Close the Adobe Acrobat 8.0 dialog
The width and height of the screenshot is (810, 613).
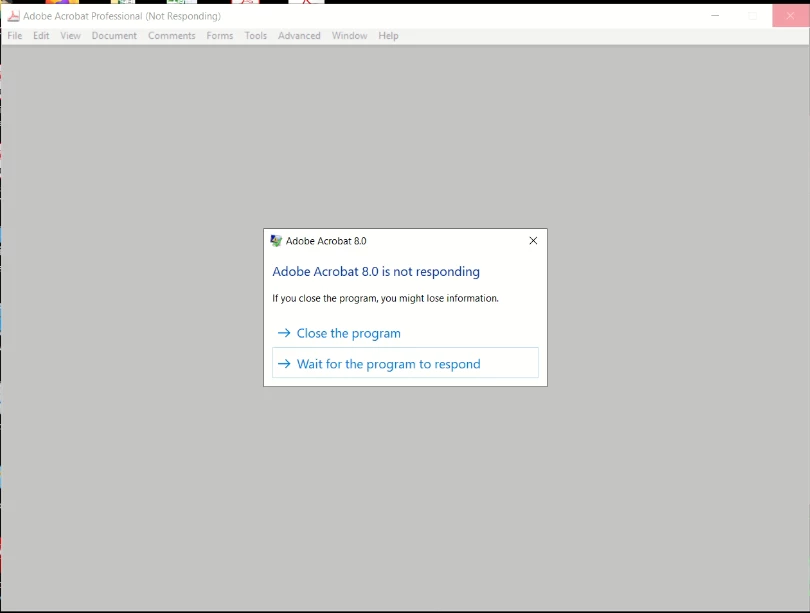click(533, 241)
